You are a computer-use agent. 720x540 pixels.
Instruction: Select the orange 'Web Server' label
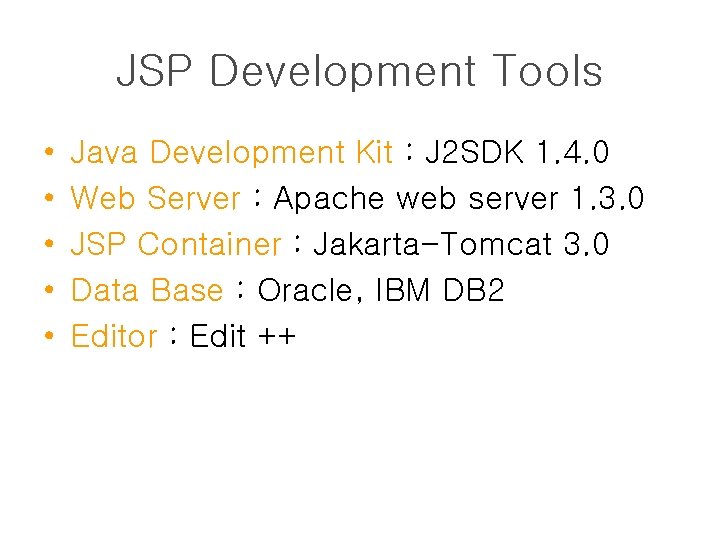(x=155, y=198)
